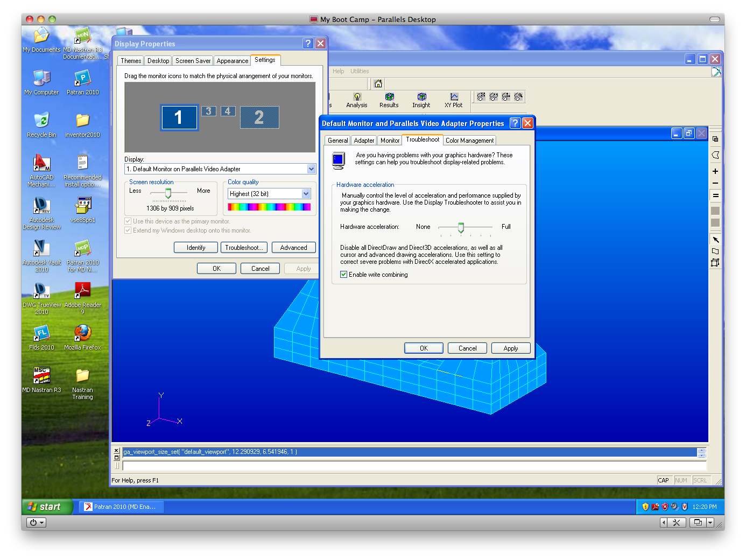
Task: Toggle Use this device as the primary monitor
Action: 128,221
